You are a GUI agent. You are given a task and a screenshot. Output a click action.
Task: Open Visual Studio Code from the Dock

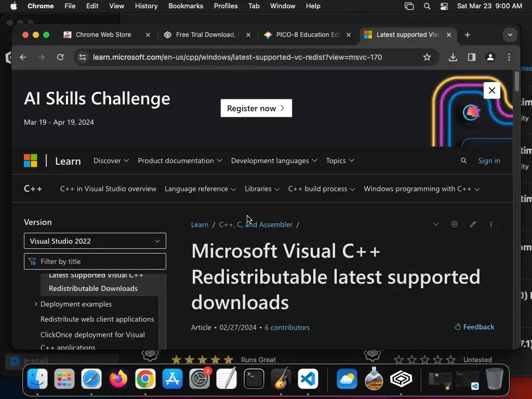tap(308, 379)
